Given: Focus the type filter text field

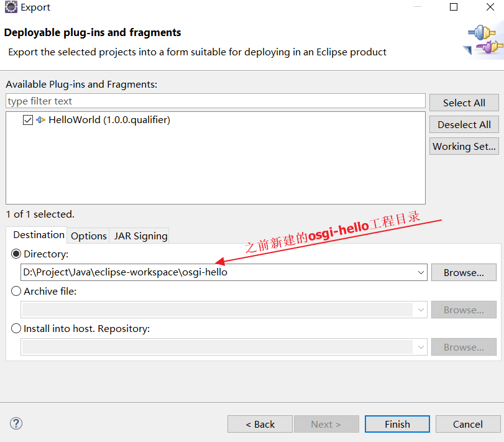Looking at the screenshot, I should 216,101.
